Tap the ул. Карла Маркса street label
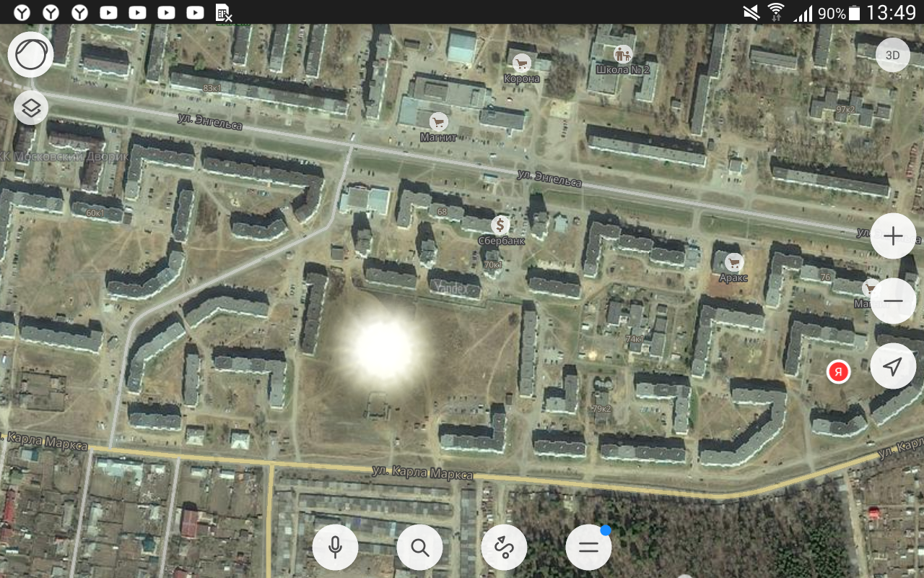This screenshot has width=924, height=578. (x=422, y=472)
